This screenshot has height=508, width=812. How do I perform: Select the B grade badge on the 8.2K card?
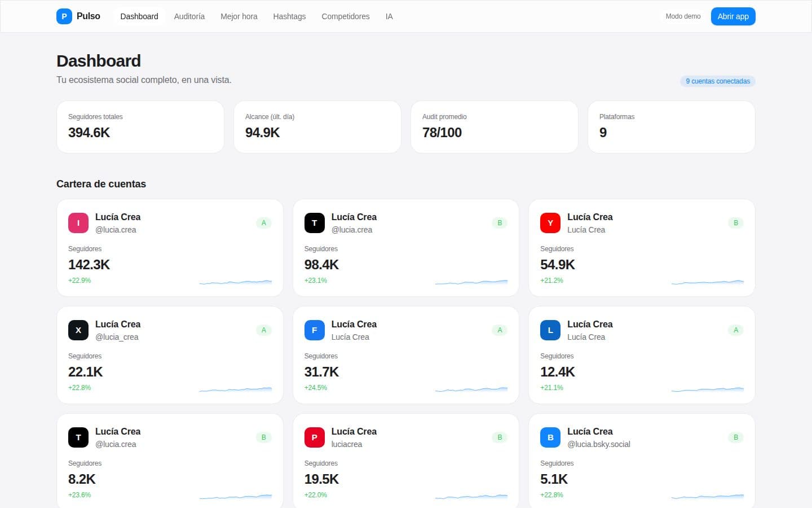point(264,437)
